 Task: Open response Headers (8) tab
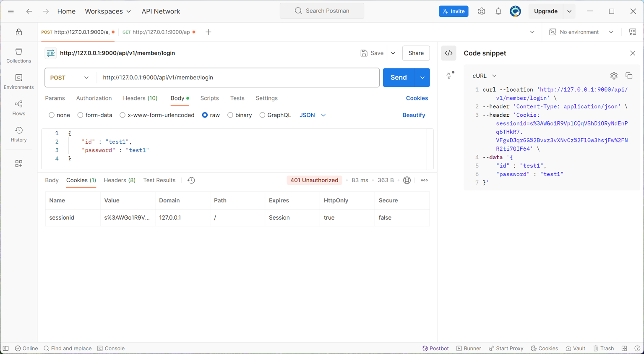pos(120,180)
